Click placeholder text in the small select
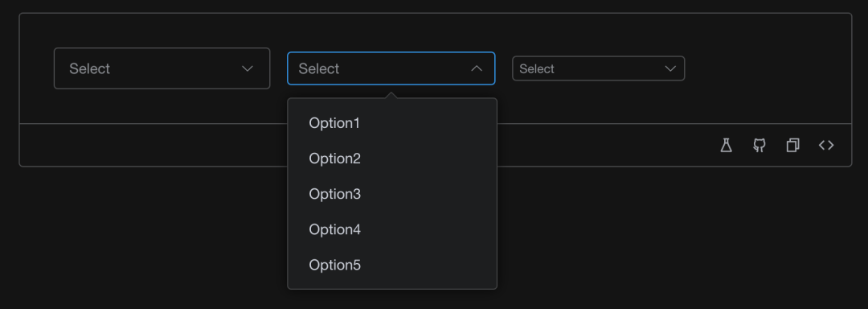The image size is (868, 309). [536, 68]
